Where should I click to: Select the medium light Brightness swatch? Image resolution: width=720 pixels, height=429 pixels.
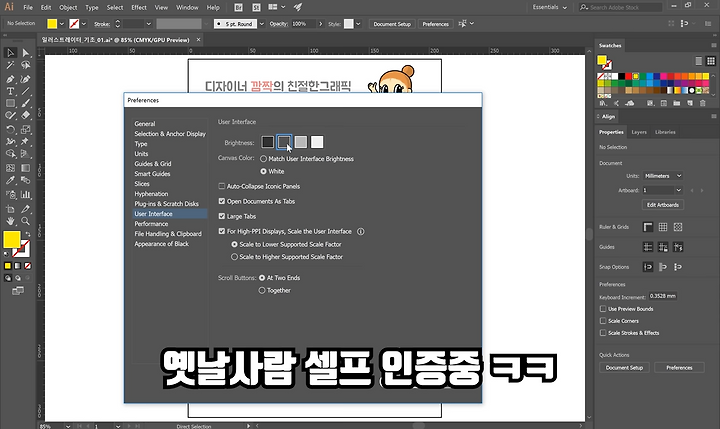coord(301,142)
